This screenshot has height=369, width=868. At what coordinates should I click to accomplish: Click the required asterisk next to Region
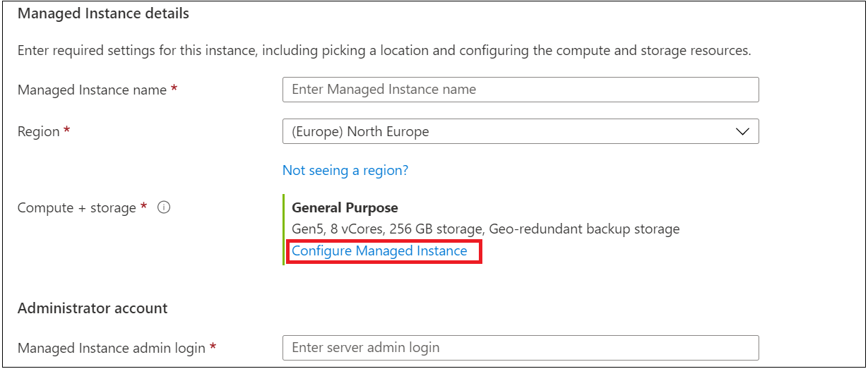[67, 131]
